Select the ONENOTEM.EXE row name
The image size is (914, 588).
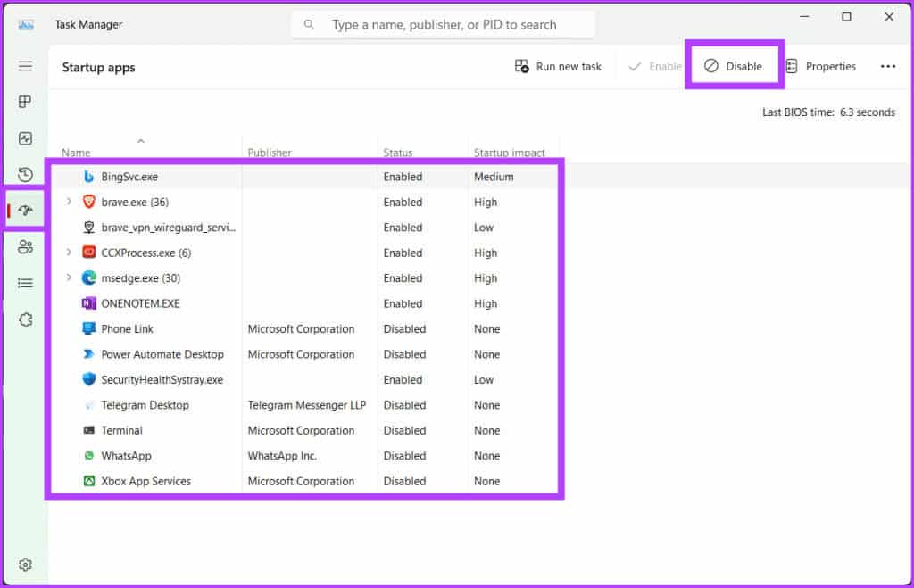pyautogui.click(x=140, y=303)
